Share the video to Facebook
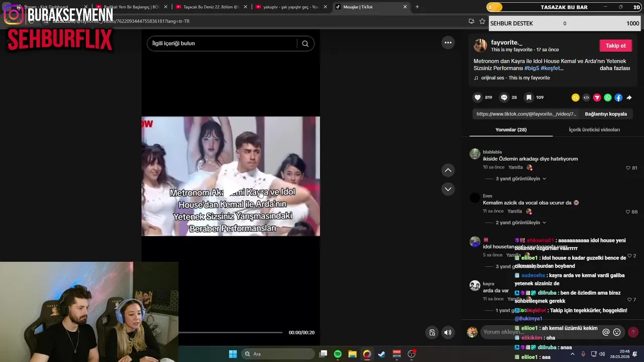Viewport: 644px width, 362px height. point(618,98)
